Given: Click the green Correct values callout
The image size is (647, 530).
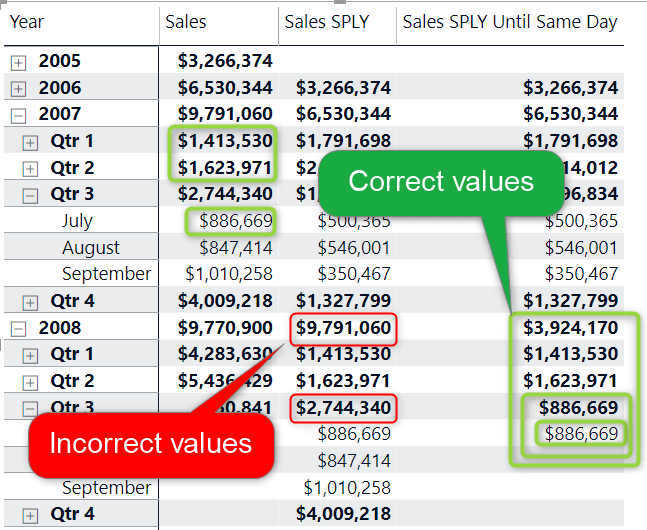Looking at the screenshot, I should tap(440, 182).
